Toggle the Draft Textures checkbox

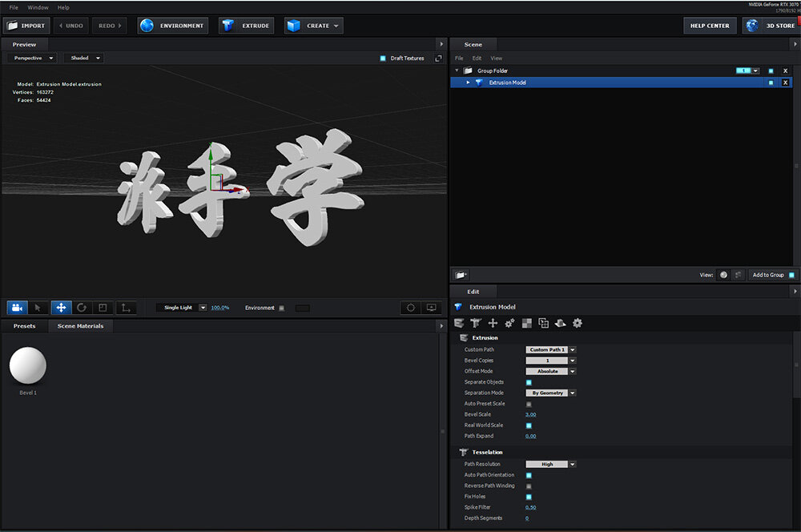click(x=383, y=58)
